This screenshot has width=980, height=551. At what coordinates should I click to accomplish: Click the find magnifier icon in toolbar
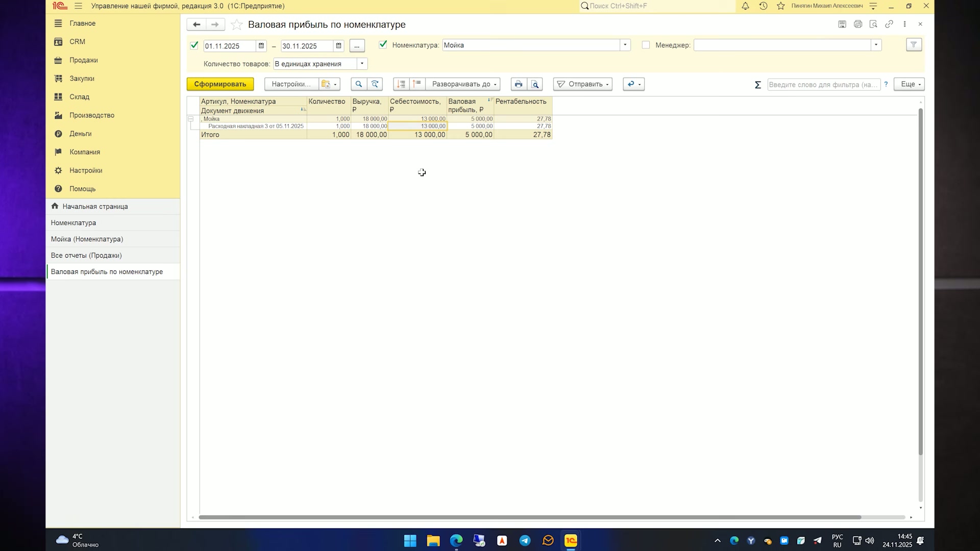coord(359,84)
